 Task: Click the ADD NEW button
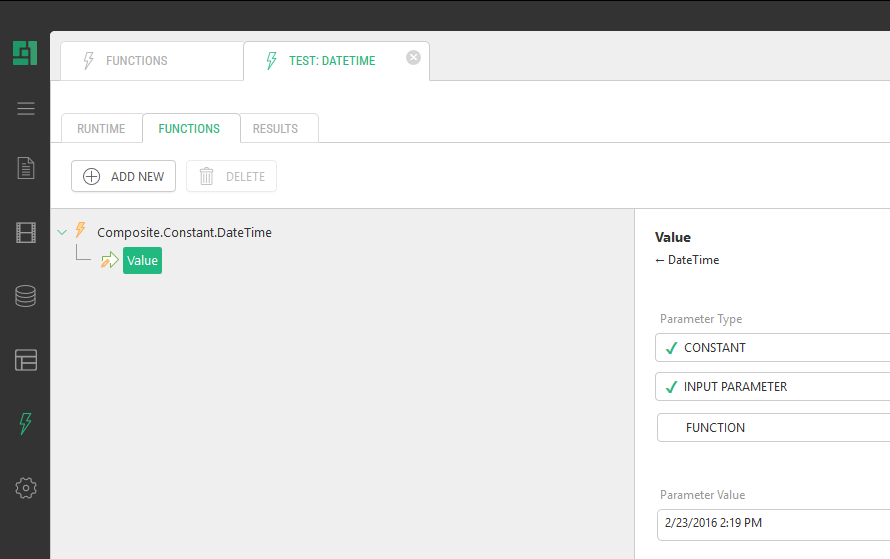pos(124,176)
